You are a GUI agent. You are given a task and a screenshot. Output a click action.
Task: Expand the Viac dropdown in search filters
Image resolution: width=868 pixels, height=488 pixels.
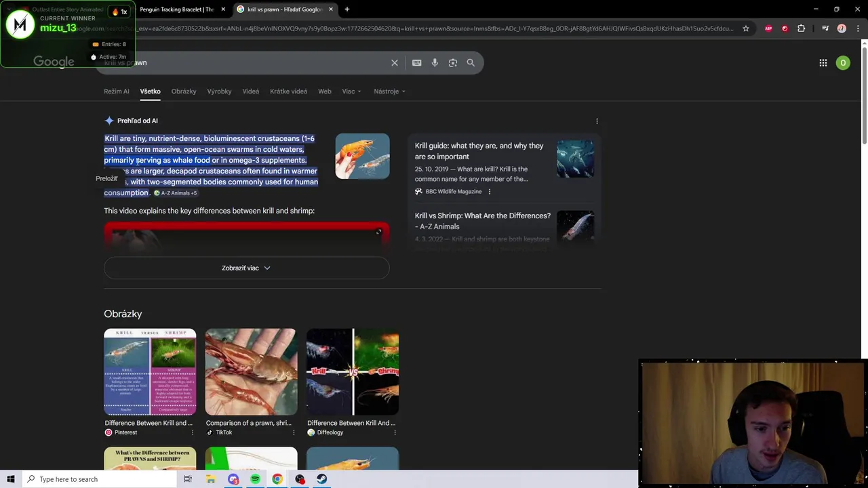point(351,91)
